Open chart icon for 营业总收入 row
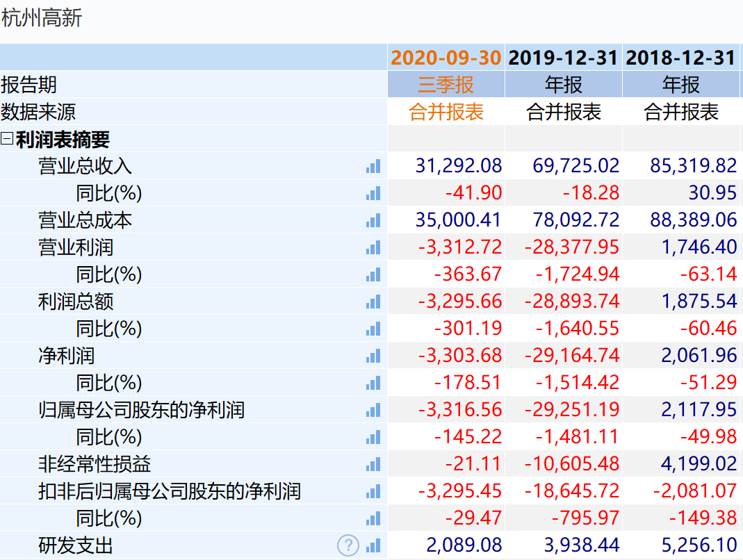Image resolution: width=743 pixels, height=560 pixels. (x=373, y=166)
